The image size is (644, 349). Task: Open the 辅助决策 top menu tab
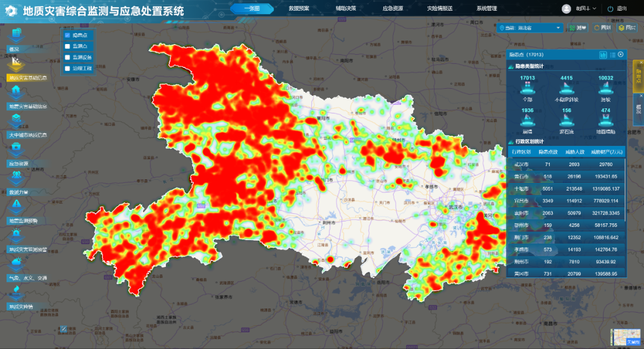click(x=346, y=8)
